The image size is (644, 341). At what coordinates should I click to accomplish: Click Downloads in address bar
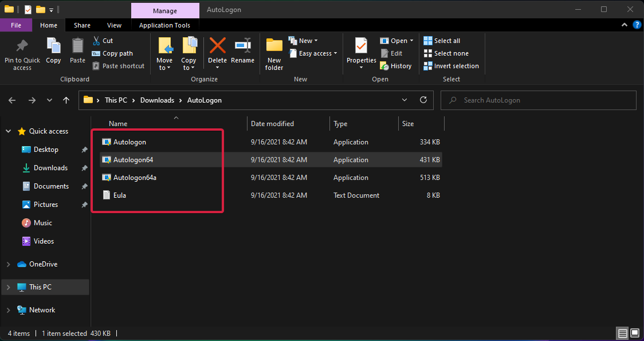[158, 100]
